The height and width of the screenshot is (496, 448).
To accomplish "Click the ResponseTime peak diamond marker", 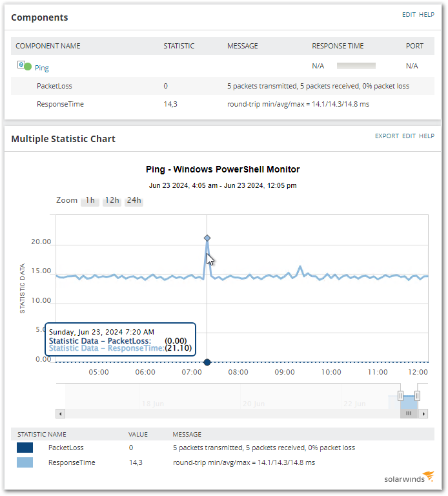I will tap(207, 238).
